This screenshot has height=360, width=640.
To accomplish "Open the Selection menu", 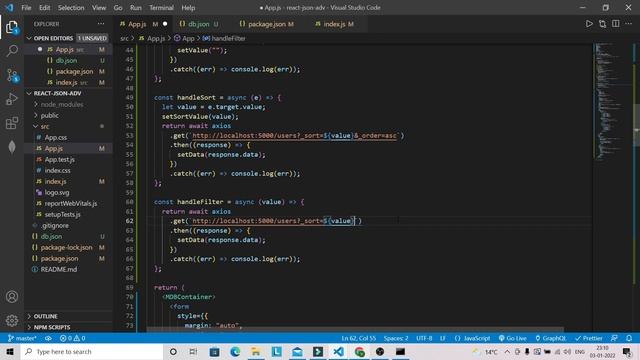I will tap(71, 8).
